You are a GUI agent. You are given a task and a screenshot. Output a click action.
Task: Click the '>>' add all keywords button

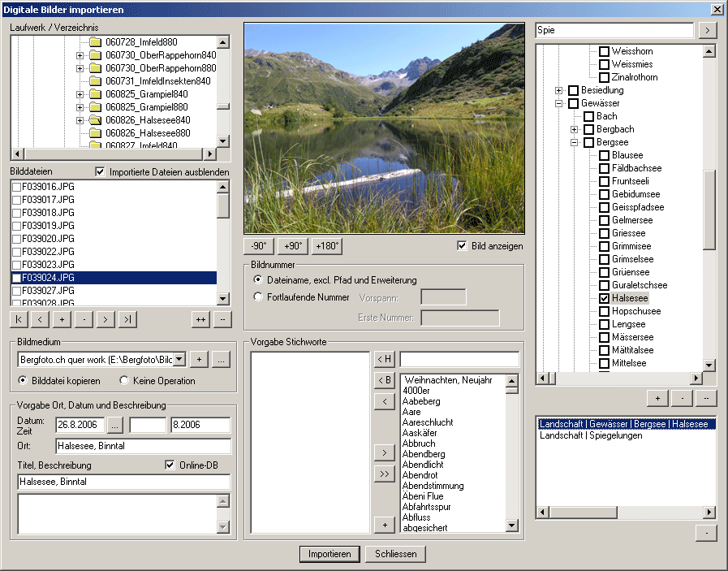[x=384, y=474]
